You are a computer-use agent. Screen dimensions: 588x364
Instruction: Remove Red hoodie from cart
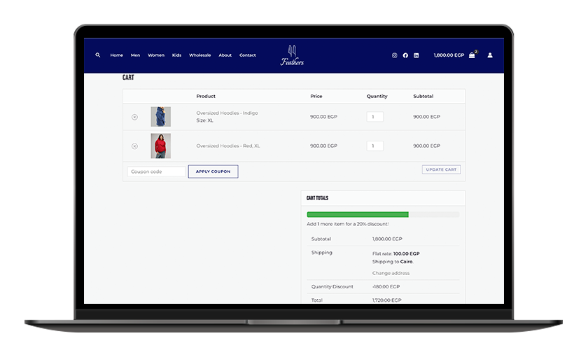[x=134, y=146]
